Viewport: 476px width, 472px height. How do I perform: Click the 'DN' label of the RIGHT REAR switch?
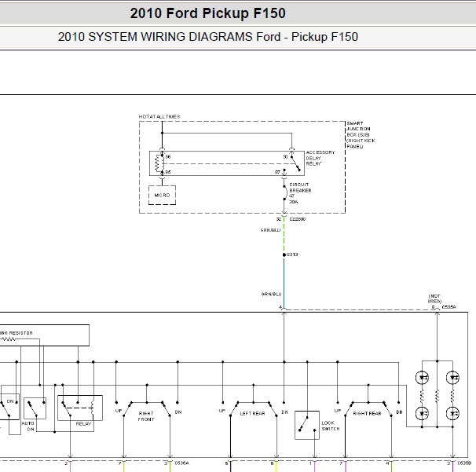click(x=400, y=412)
